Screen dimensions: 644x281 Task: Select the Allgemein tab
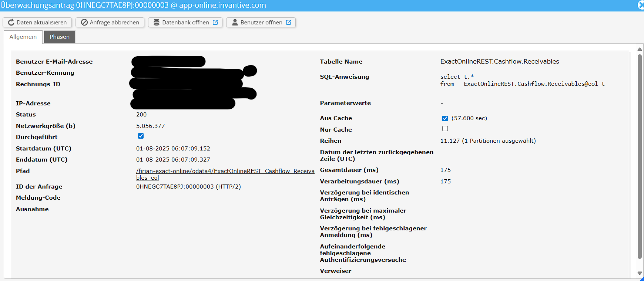click(23, 37)
